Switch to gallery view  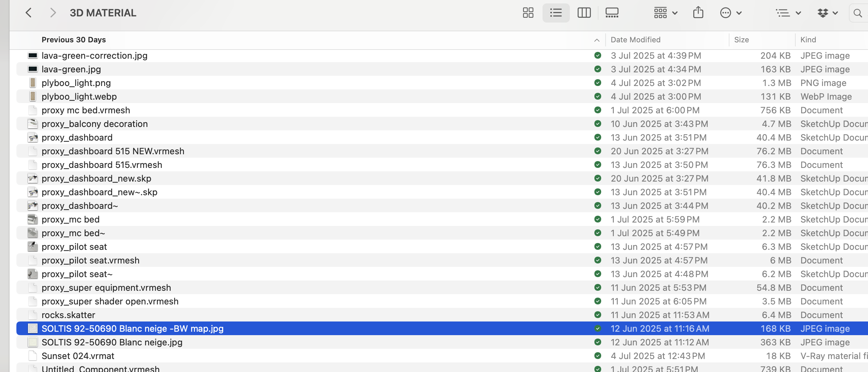click(x=612, y=13)
